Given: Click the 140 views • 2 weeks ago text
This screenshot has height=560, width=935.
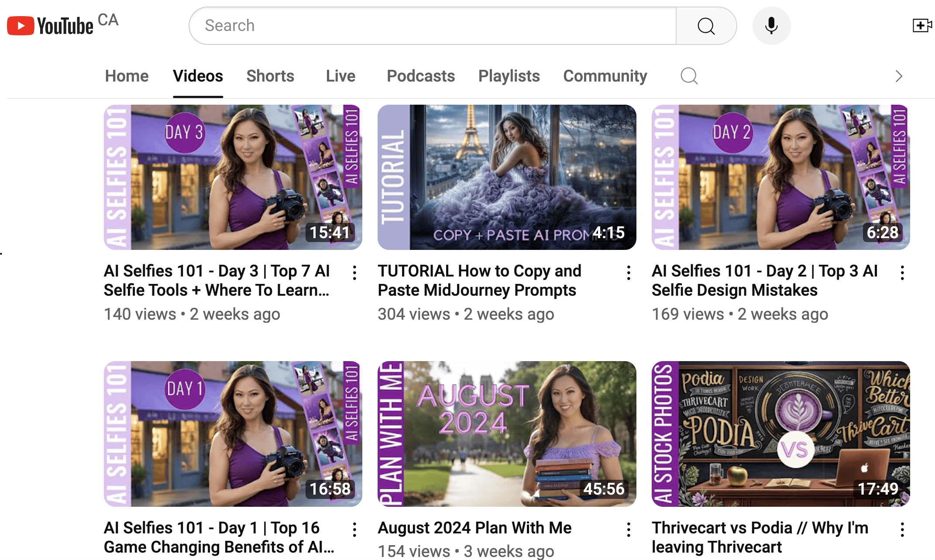Looking at the screenshot, I should tap(192, 314).
